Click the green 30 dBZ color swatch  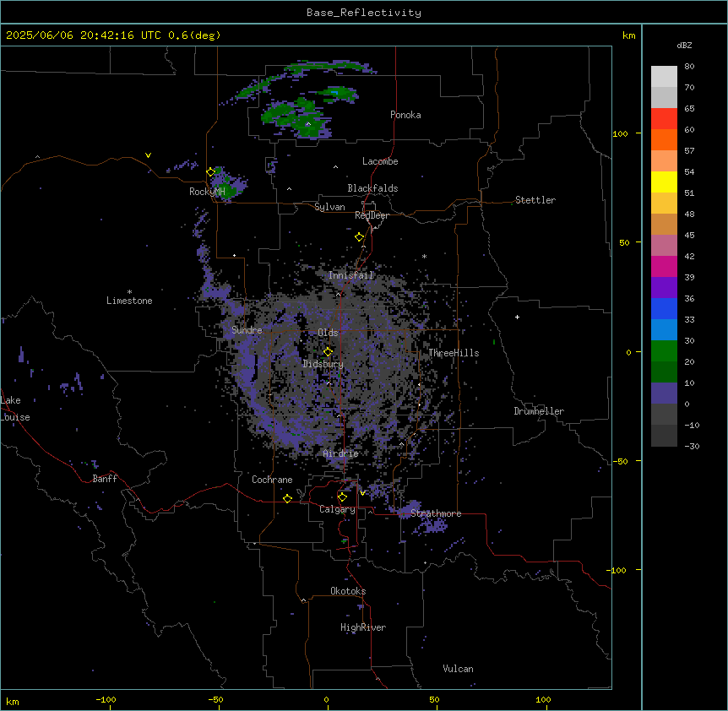click(x=664, y=351)
